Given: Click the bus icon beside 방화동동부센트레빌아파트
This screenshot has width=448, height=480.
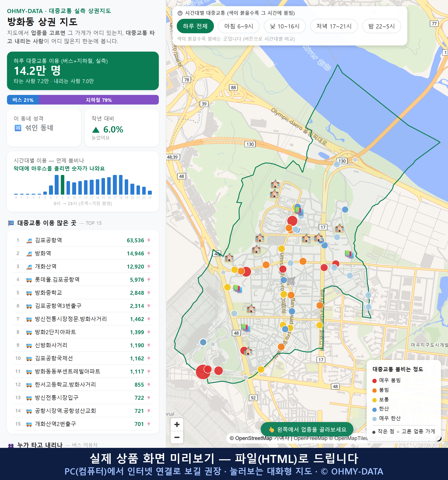Looking at the screenshot, I should click(x=29, y=372).
